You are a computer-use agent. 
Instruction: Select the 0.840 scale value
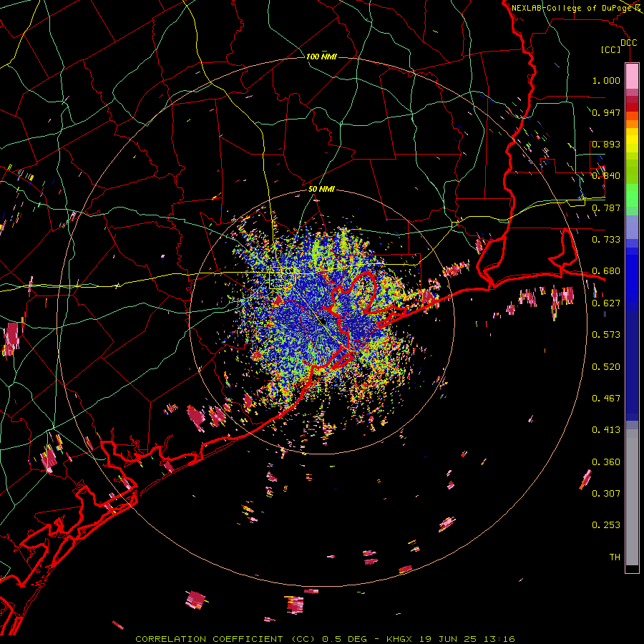click(606, 176)
